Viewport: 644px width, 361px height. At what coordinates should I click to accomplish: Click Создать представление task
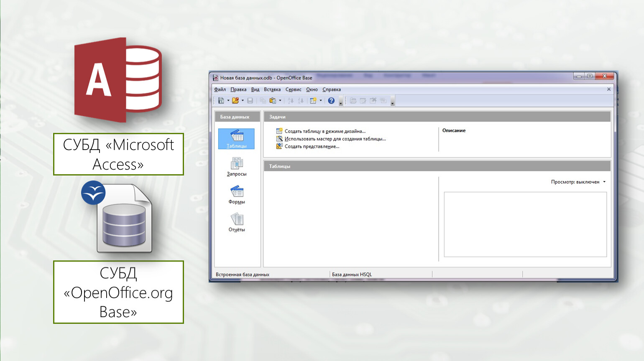coord(312,146)
